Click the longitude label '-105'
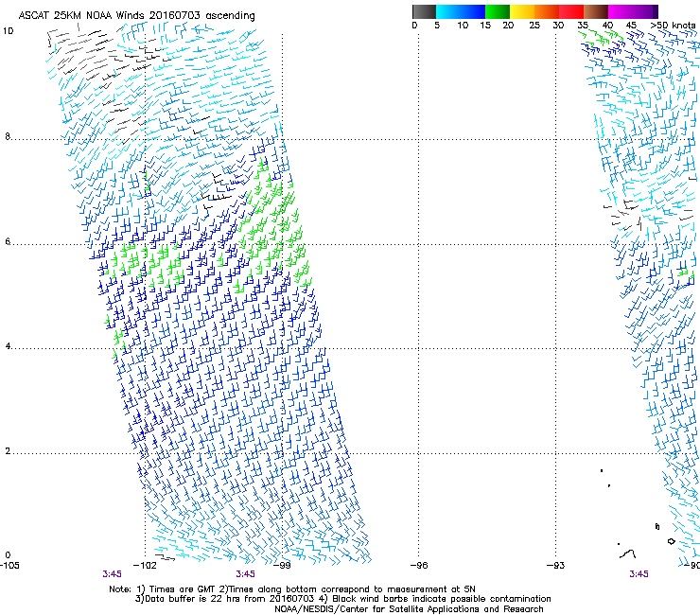700x615 pixels. pyautogui.click(x=9, y=566)
